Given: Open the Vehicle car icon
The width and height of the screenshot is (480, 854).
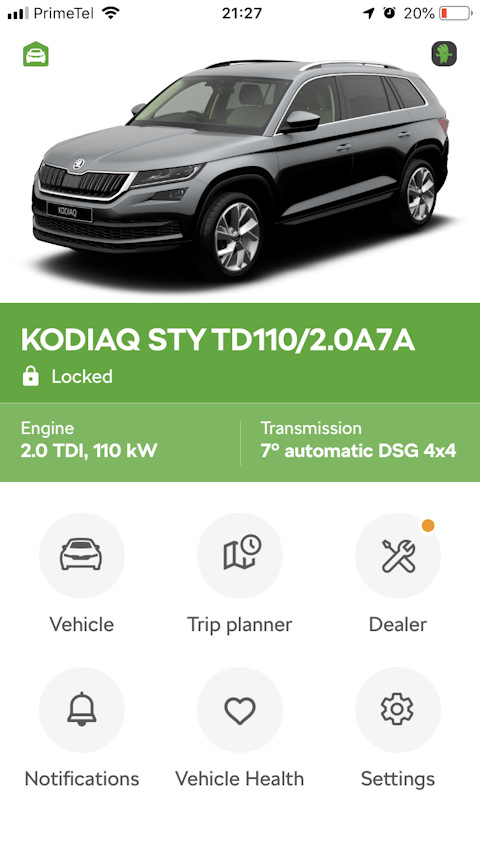Looking at the screenshot, I should click(82, 556).
